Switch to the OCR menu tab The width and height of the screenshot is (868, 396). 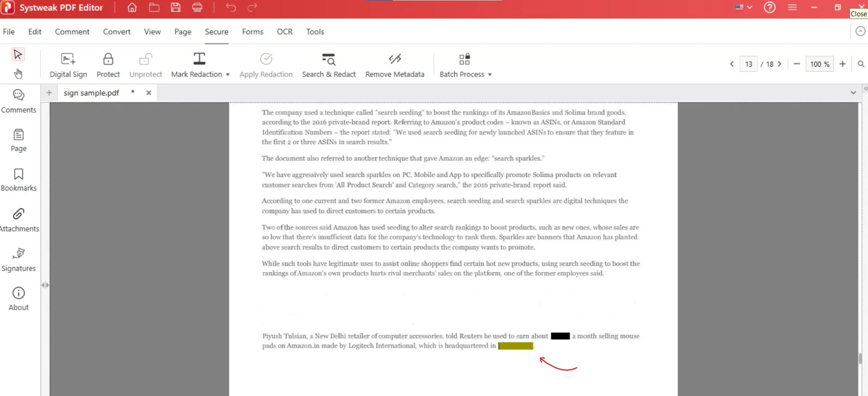[285, 32]
